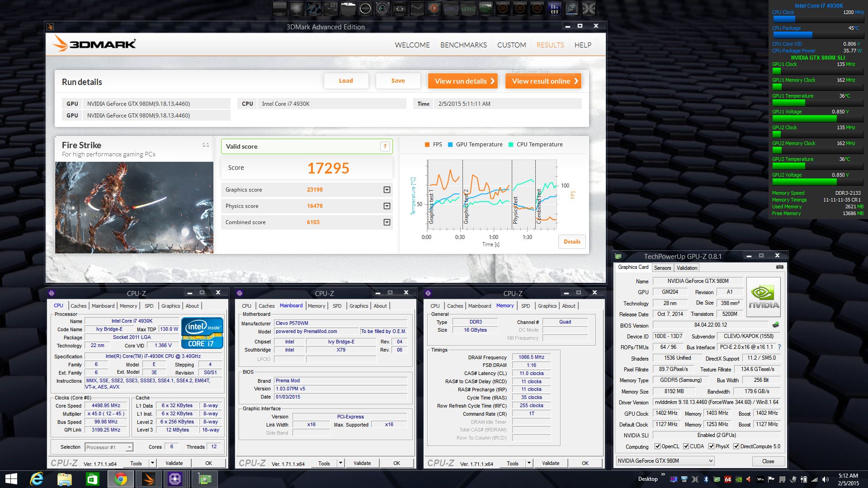
Task: Expand the Graphics score details
Action: point(387,190)
